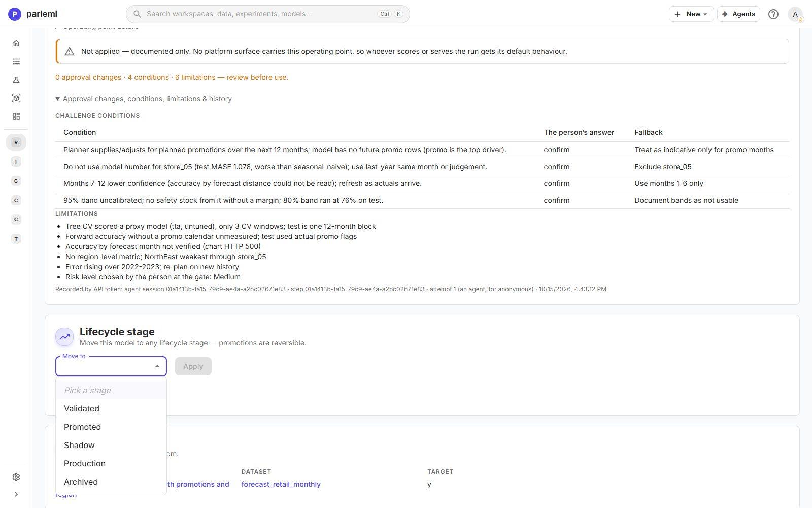Select the R workspace badge in the sidebar
The height and width of the screenshot is (508, 812).
[16, 142]
